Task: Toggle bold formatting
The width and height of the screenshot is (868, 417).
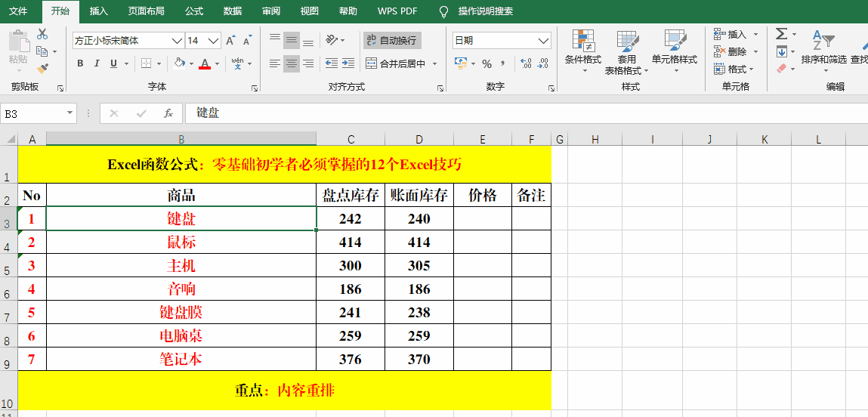Action: point(80,63)
